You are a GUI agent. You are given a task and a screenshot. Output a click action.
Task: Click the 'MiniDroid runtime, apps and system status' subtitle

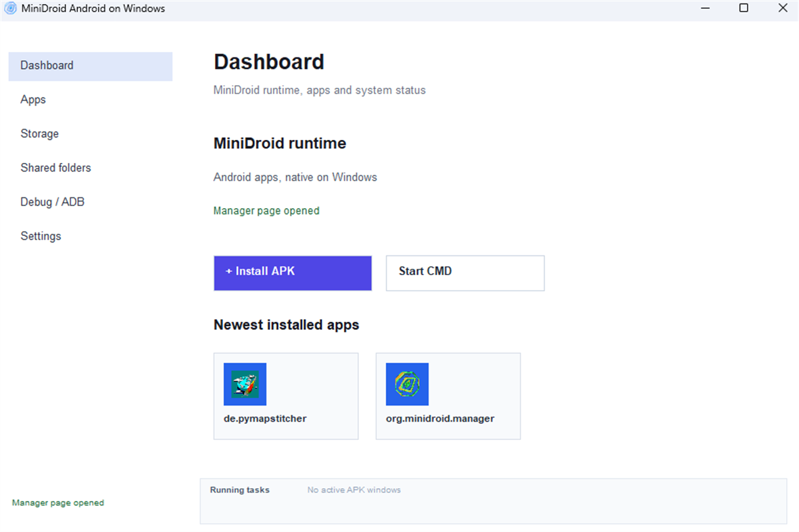click(x=320, y=90)
